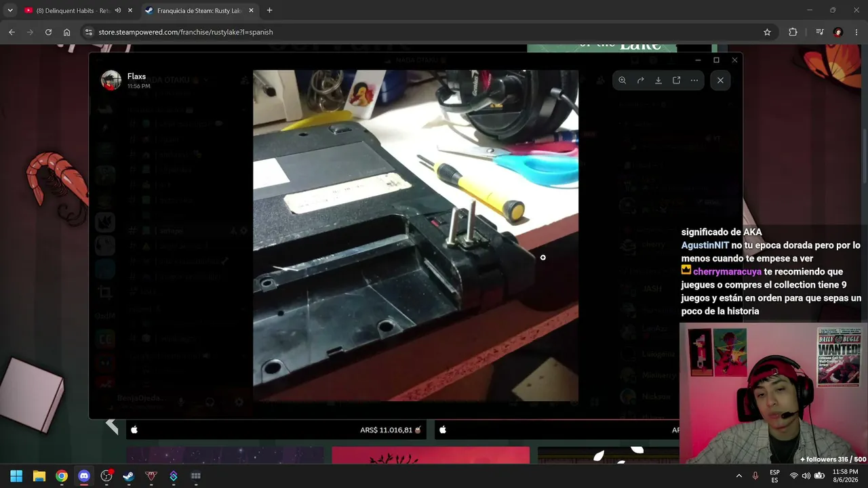Open Steam from the taskbar
868x488 pixels.
[x=129, y=476]
